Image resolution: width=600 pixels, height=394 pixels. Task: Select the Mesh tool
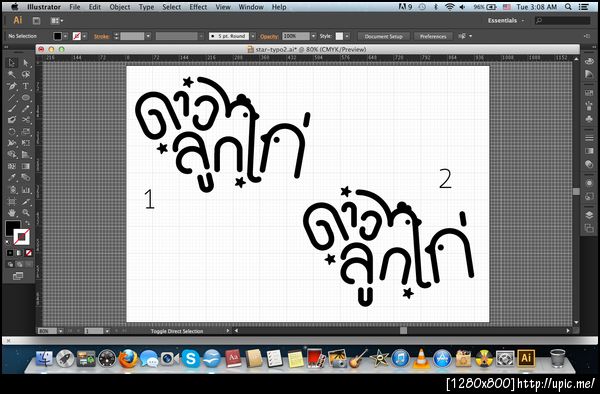(12, 166)
